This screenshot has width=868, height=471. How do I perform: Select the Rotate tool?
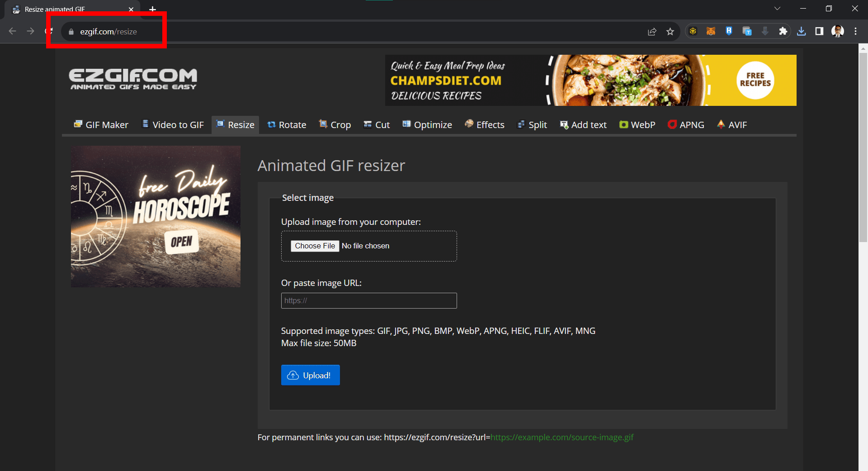[287, 124]
